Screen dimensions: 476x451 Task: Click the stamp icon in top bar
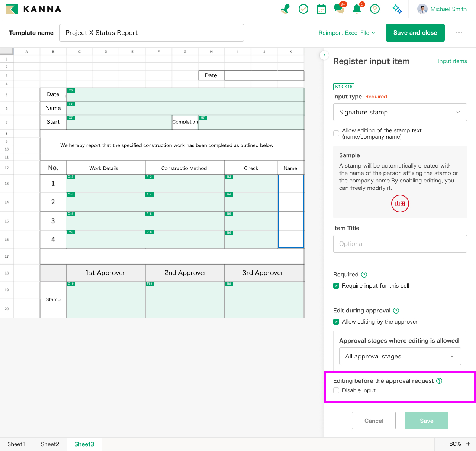tap(285, 9)
